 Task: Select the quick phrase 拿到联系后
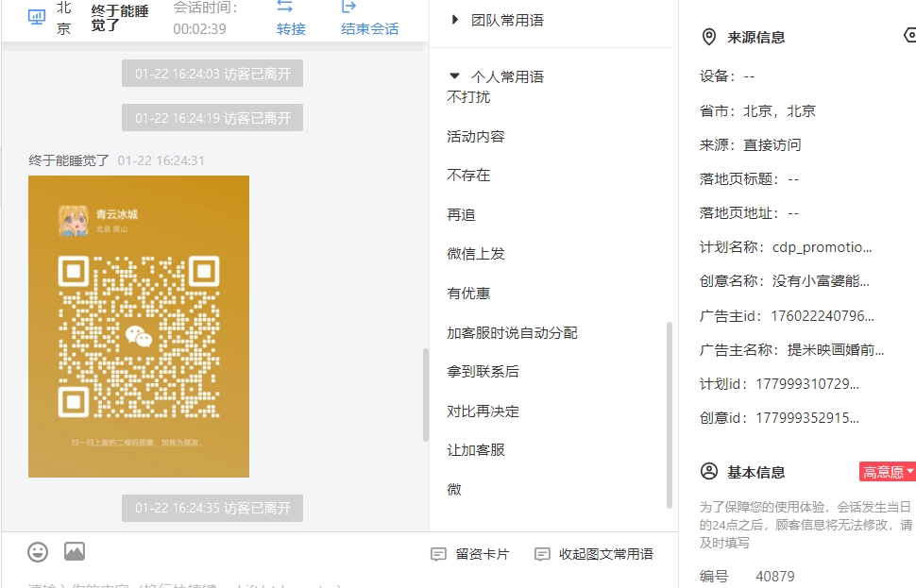tap(483, 371)
